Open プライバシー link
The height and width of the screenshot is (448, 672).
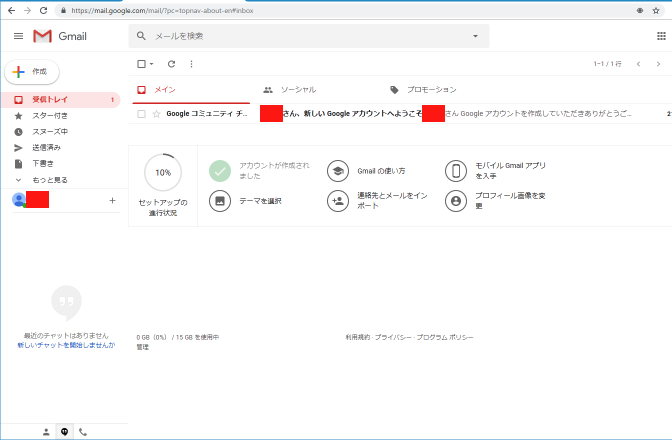pyautogui.click(x=393, y=337)
